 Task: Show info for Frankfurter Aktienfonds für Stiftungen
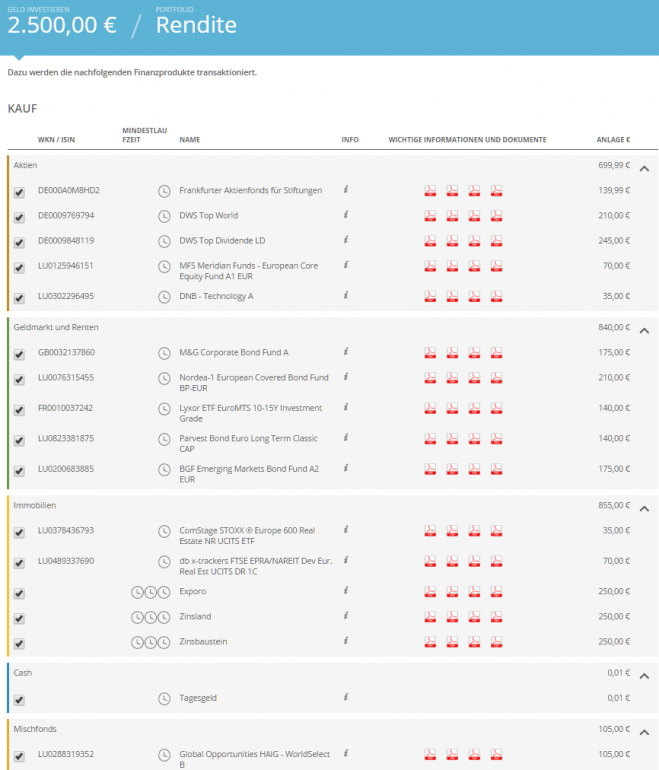coord(346,189)
